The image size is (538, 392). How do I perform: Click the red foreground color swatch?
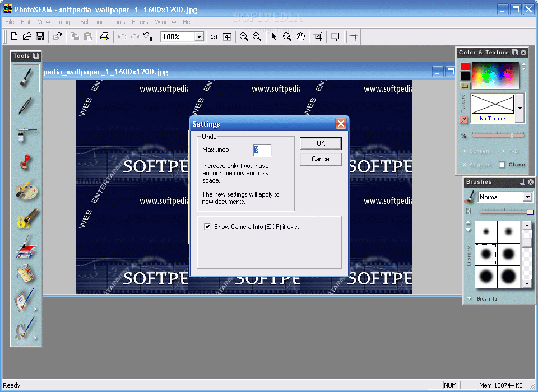point(465,67)
